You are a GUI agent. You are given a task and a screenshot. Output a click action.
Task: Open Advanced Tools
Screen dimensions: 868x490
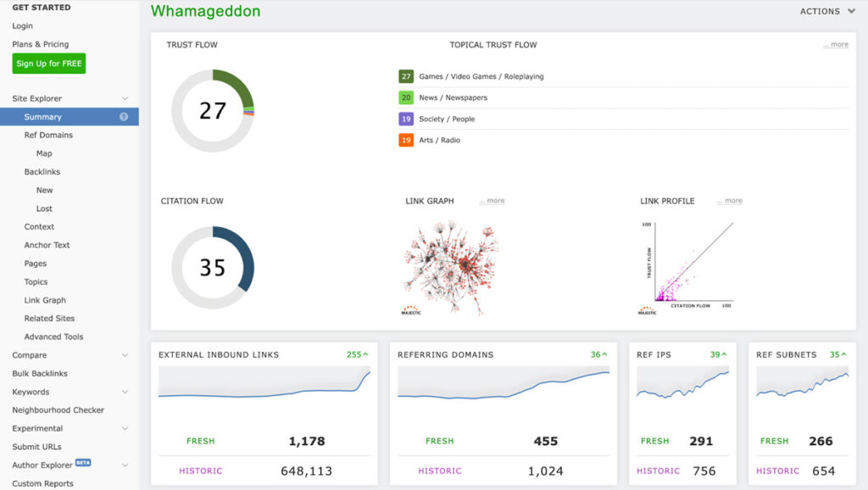[x=53, y=337]
